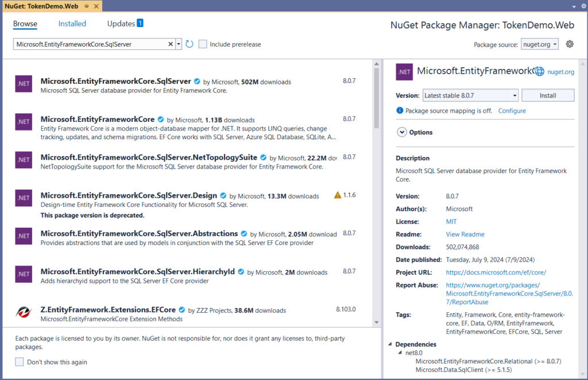588x380 pixels.
Task: Click the .NET icon of SqlServer.HierarchyId package
Action: pos(24,274)
